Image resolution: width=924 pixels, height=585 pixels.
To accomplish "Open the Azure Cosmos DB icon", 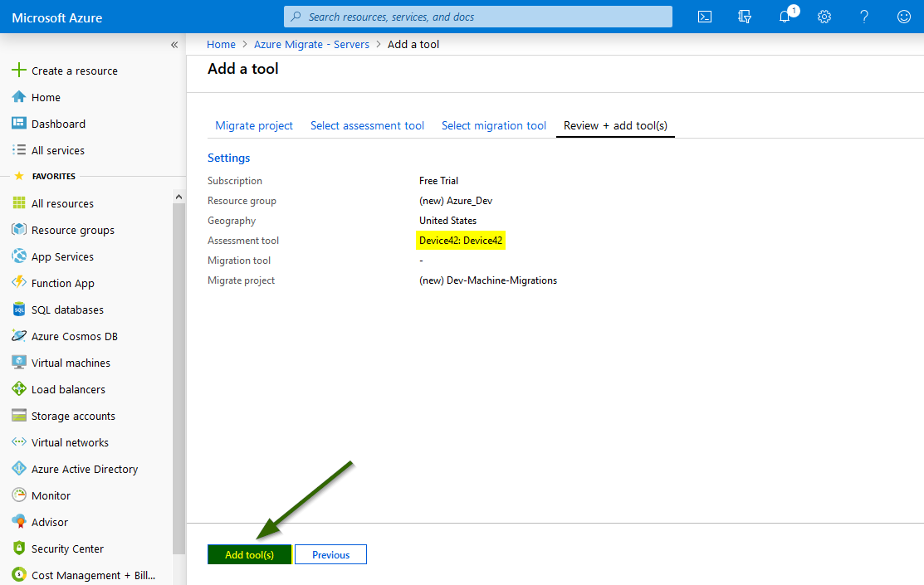I will [x=19, y=336].
